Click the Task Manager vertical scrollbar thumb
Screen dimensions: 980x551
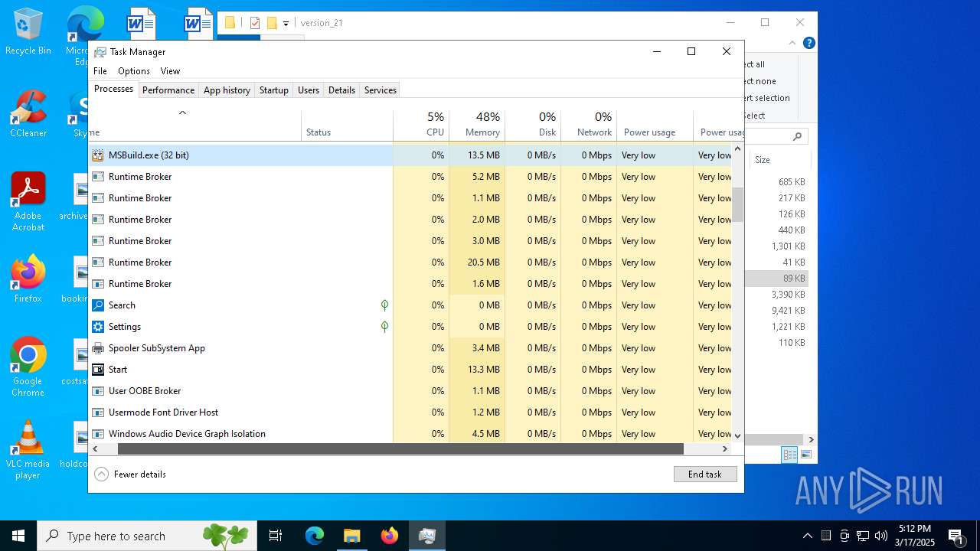click(738, 204)
